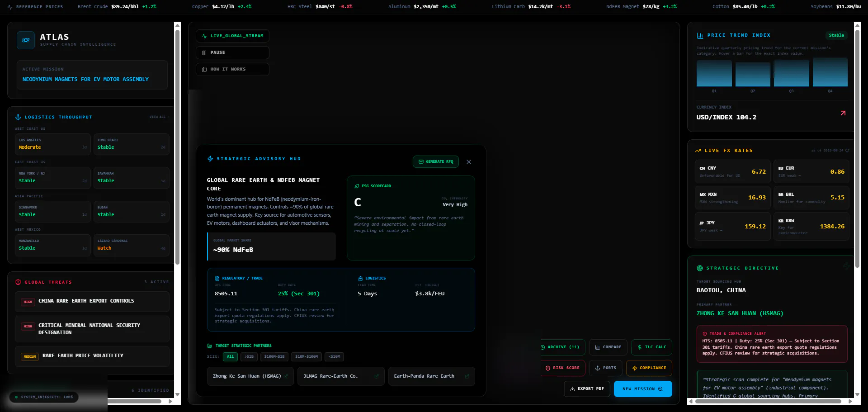Screen dimensions: 868x412
Task: Pause the live global stream
Action: (232, 52)
